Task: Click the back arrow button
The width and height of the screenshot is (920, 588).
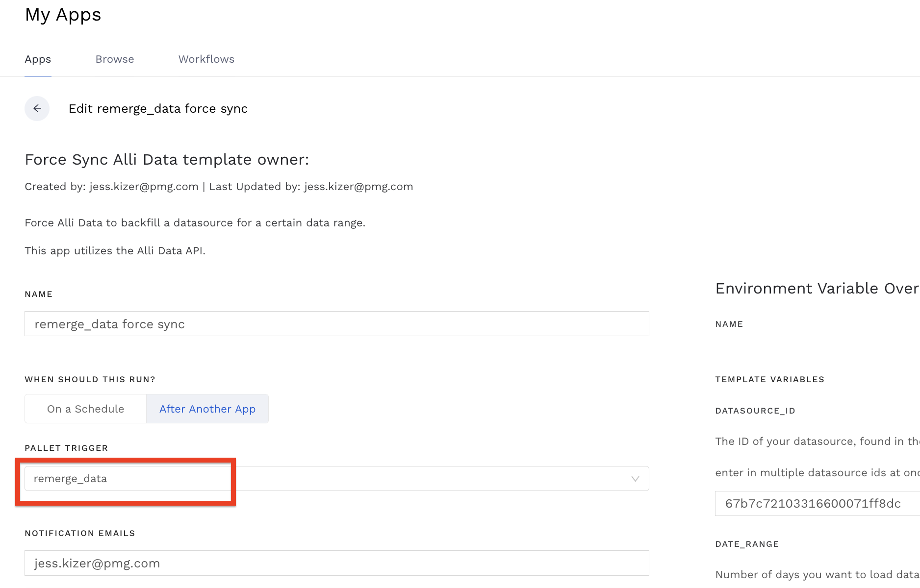Action: 37,108
